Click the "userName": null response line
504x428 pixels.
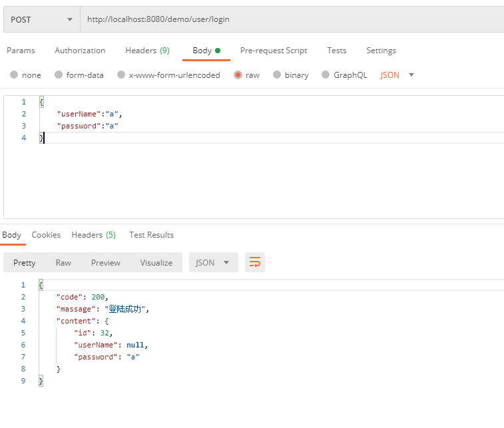pyautogui.click(x=111, y=345)
